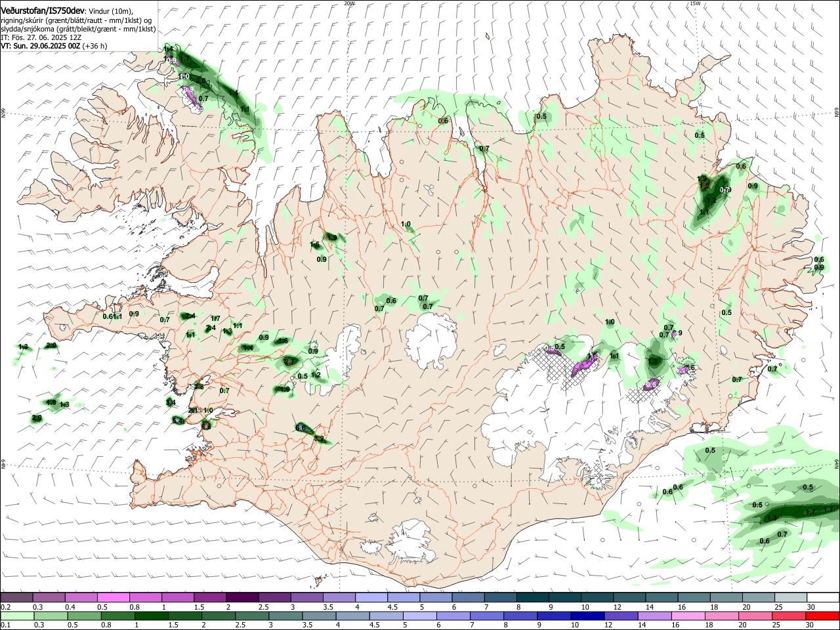Viewport: 840px width, 630px height.
Task: Select the light gray 25–30 upper legend swatch
Action: (x=791, y=597)
